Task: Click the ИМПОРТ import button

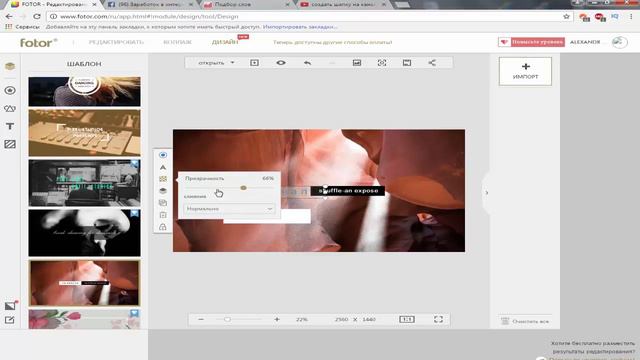Action: [525, 71]
